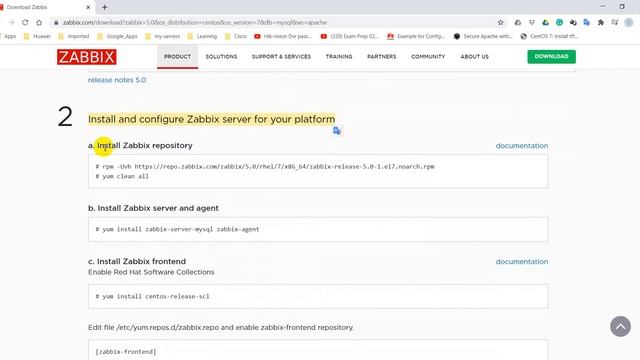Open a new browser tab
The image size is (640, 360).
point(104,7)
